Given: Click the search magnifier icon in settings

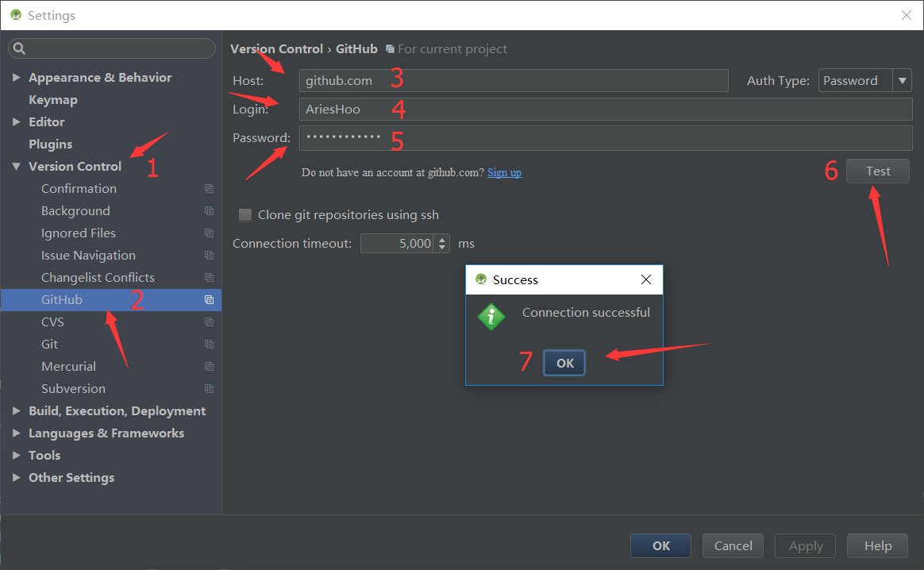Looking at the screenshot, I should [x=19, y=48].
